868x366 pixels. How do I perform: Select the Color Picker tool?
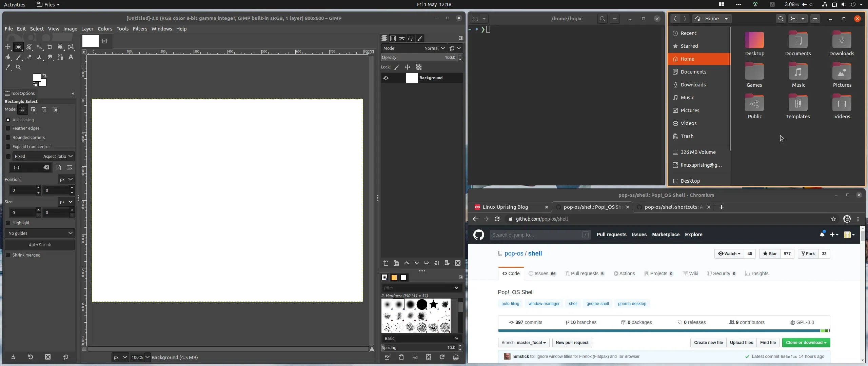[x=8, y=67]
